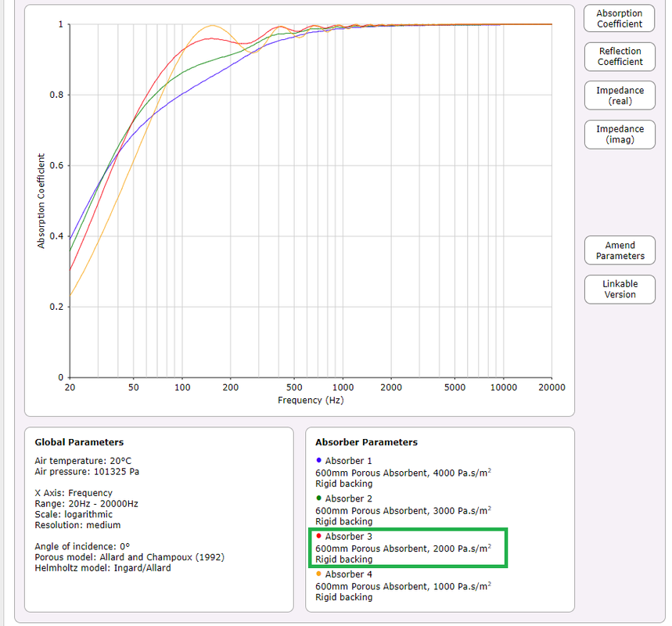Screen dimensions: 672x626
Task: Click 'Angle of incidence: 0°' line
Action: pos(82,547)
